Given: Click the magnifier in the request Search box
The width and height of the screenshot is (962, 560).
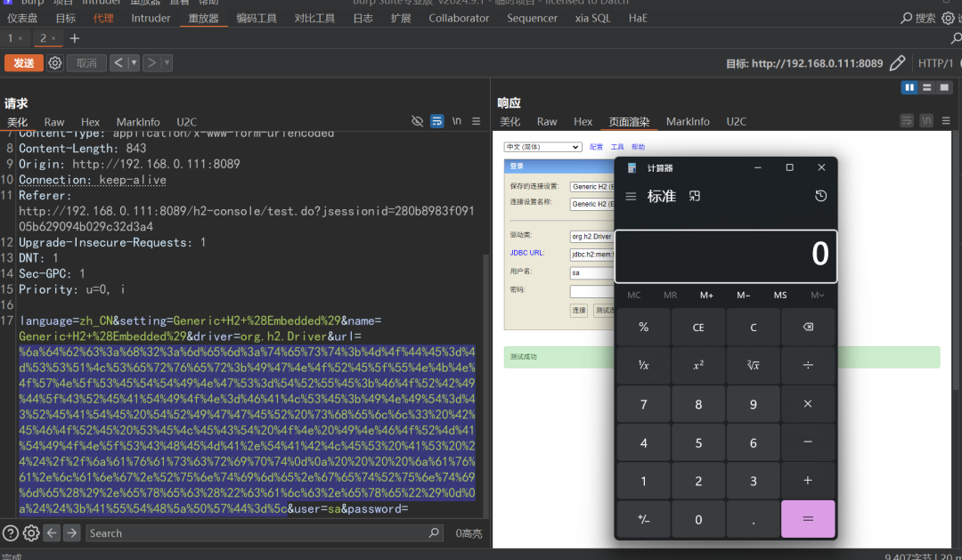Looking at the screenshot, I should 434,533.
